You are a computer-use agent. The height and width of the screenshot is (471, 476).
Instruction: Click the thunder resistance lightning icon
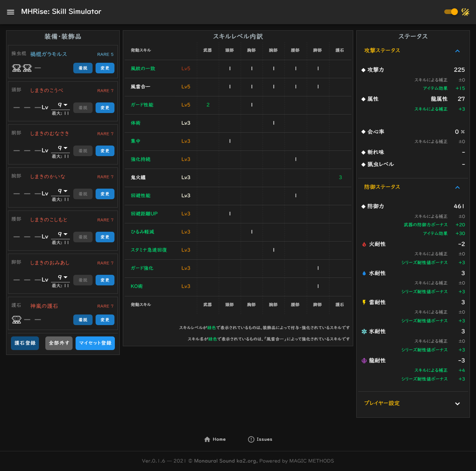pos(363,302)
